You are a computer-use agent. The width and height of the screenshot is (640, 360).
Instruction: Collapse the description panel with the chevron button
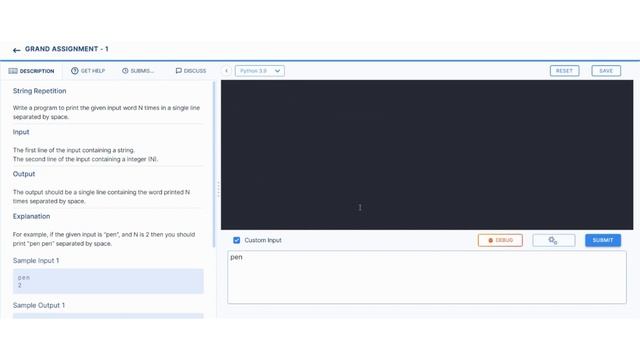click(x=227, y=71)
